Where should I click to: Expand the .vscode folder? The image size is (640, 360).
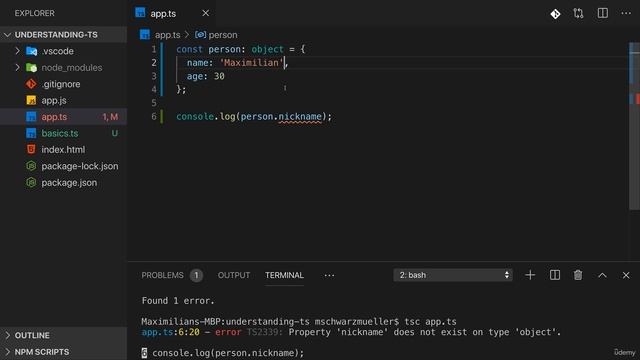[17, 51]
